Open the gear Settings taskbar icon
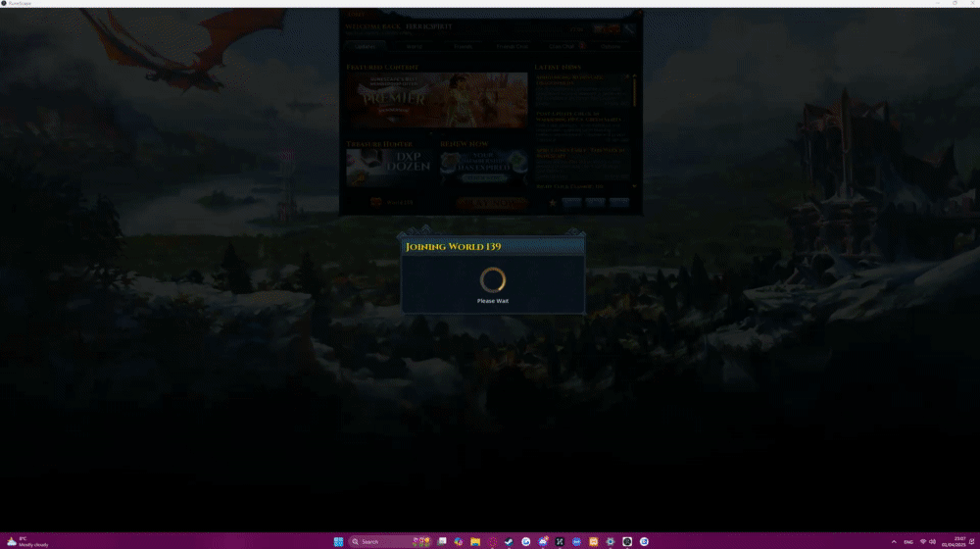The height and width of the screenshot is (549, 980). pyautogui.click(x=610, y=541)
